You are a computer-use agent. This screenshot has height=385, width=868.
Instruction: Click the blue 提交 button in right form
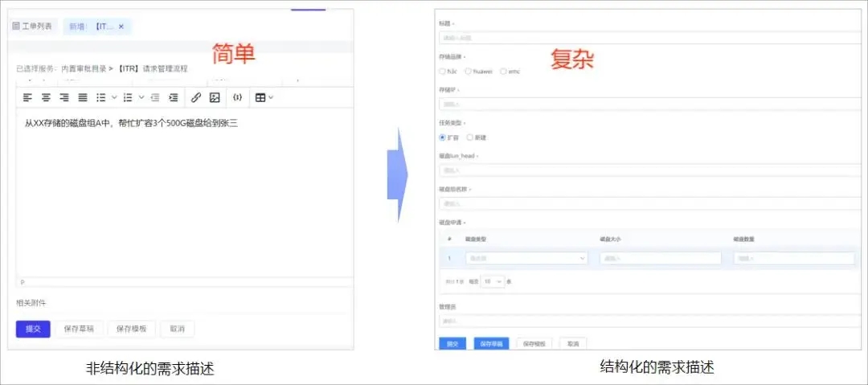click(x=452, y=343)
